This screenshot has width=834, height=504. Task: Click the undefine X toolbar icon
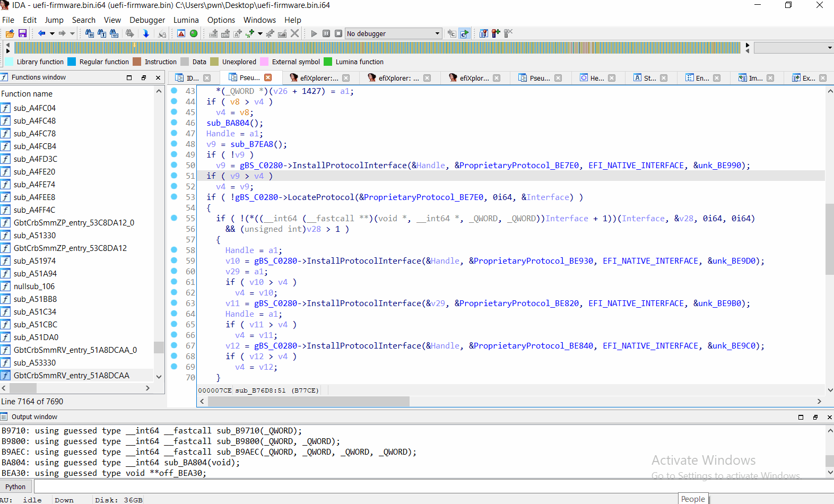[x=295, y=33]
